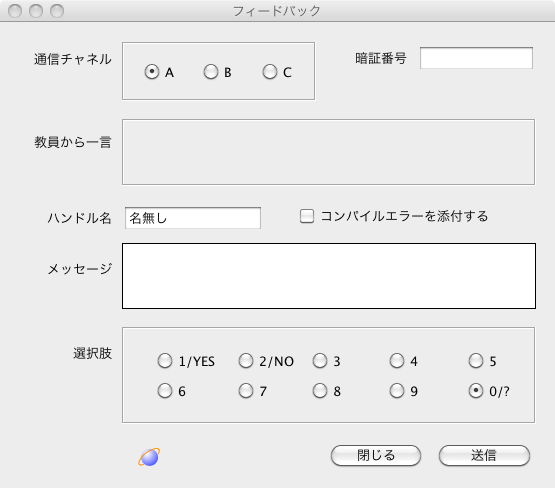Pick choice 4 radio button
555x488 pixels.
(x=397, y=361)
